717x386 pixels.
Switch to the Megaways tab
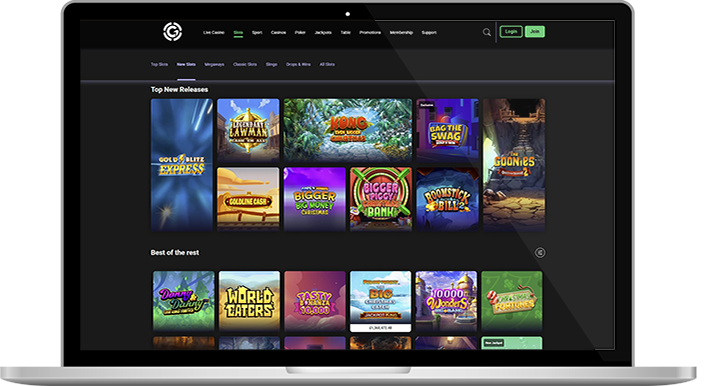(x=214, y=64)
